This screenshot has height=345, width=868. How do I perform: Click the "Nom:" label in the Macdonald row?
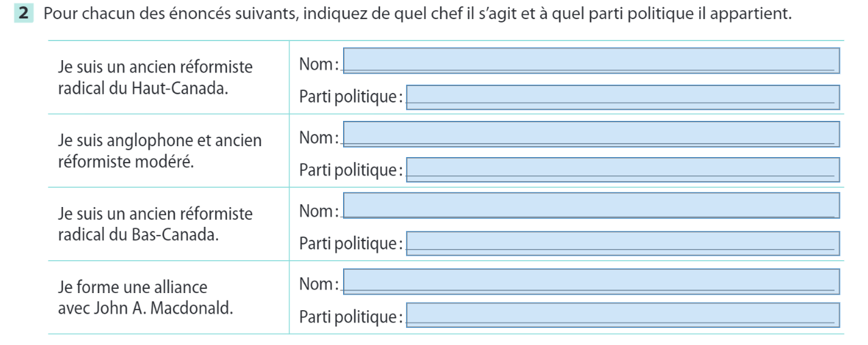(x=320, y=282)
